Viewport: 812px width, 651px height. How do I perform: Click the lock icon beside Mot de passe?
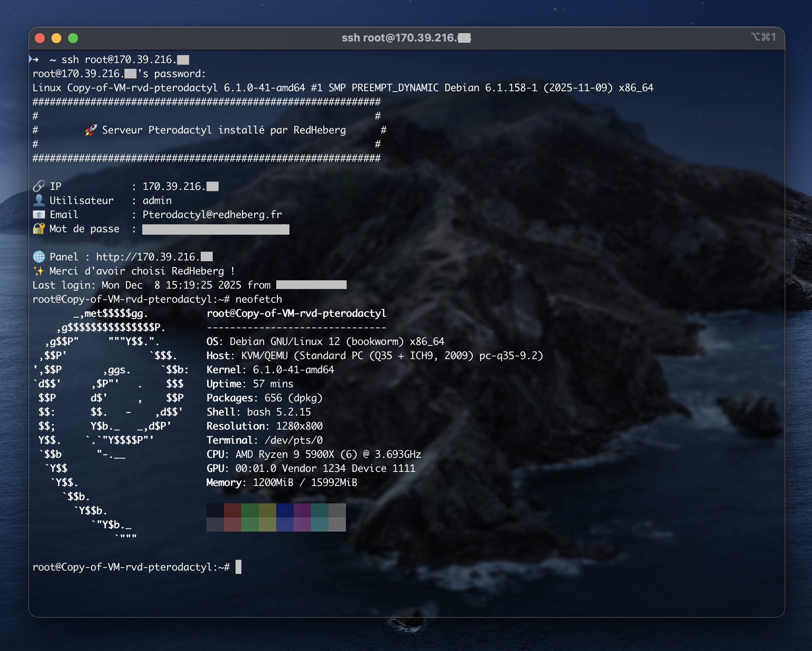click(39, 228)
